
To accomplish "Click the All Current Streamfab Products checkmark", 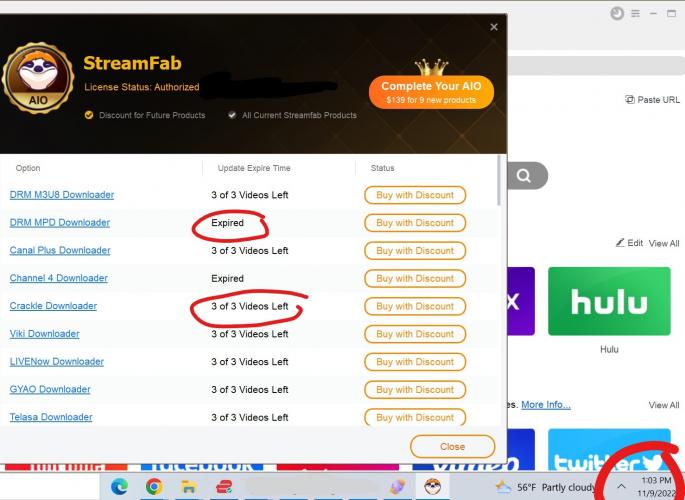I will (232, 115).
